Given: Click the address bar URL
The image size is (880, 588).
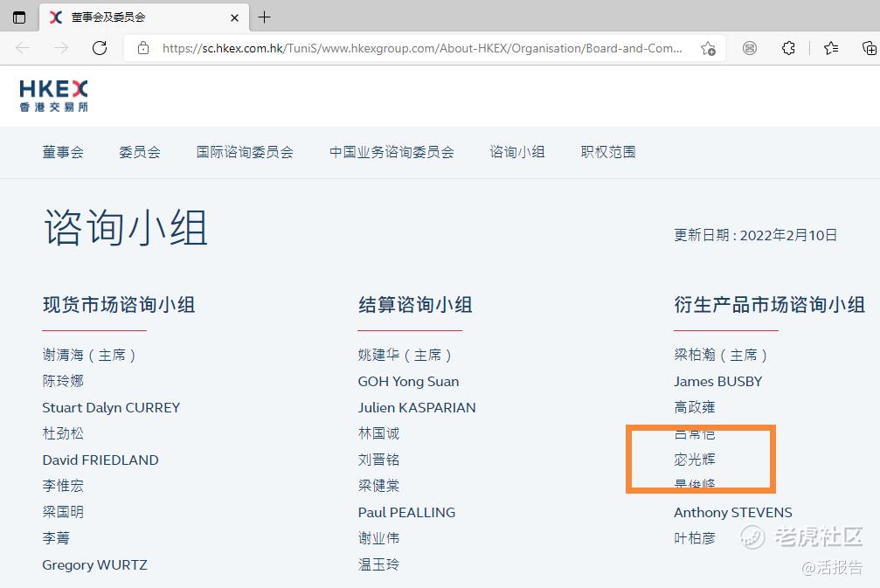Looking at the screenshot, I should [422, 48].
